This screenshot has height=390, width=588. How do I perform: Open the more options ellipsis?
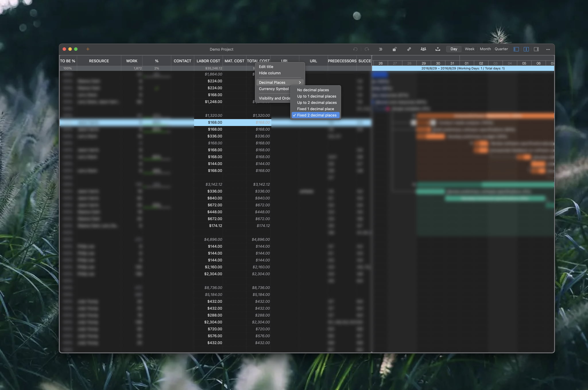548,49
